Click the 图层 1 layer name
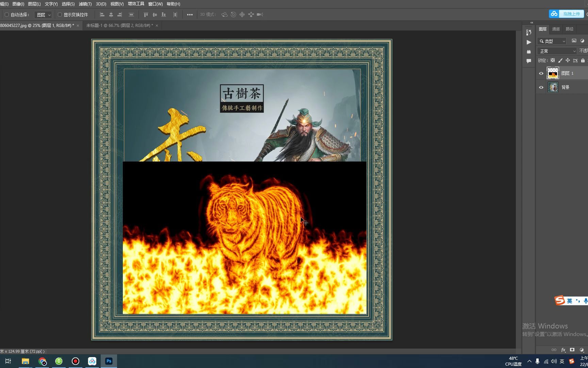The width and height of the screenshot is (588, 368). tap(567, 73)
